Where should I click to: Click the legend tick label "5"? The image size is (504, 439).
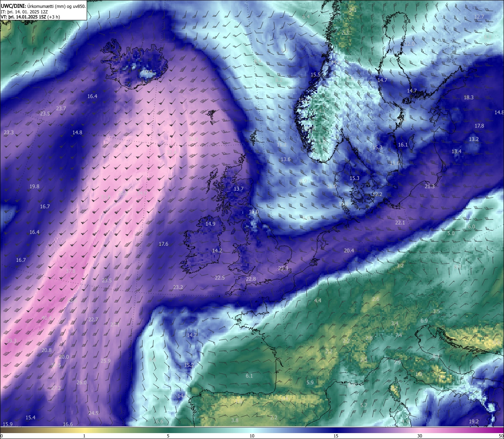click(168, 436)
